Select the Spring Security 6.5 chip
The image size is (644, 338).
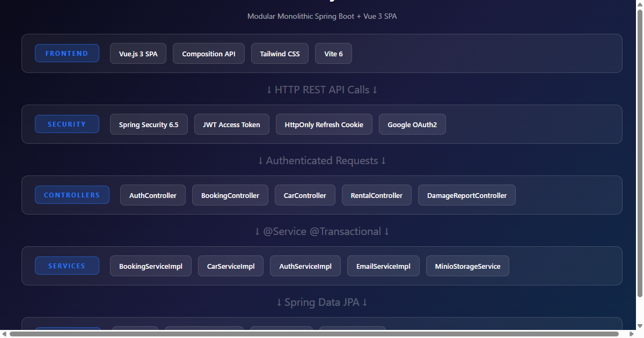pyautogui.click(x=149, y=124)
